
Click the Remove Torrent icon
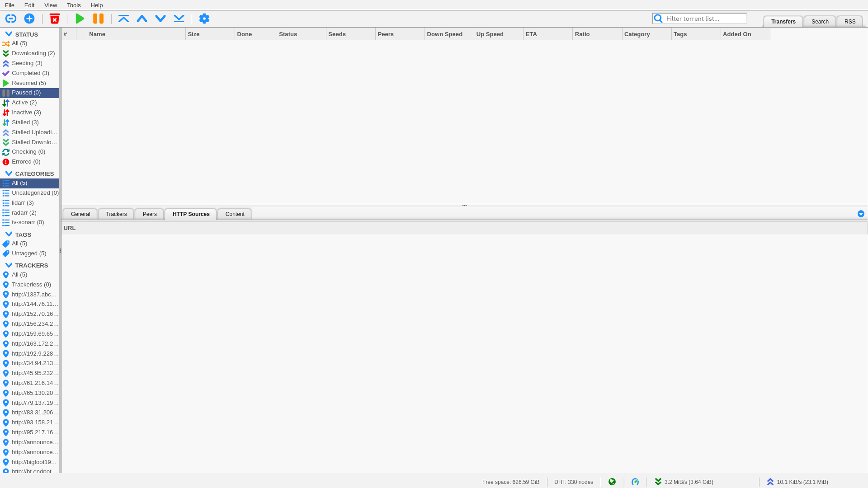(54, 19)
